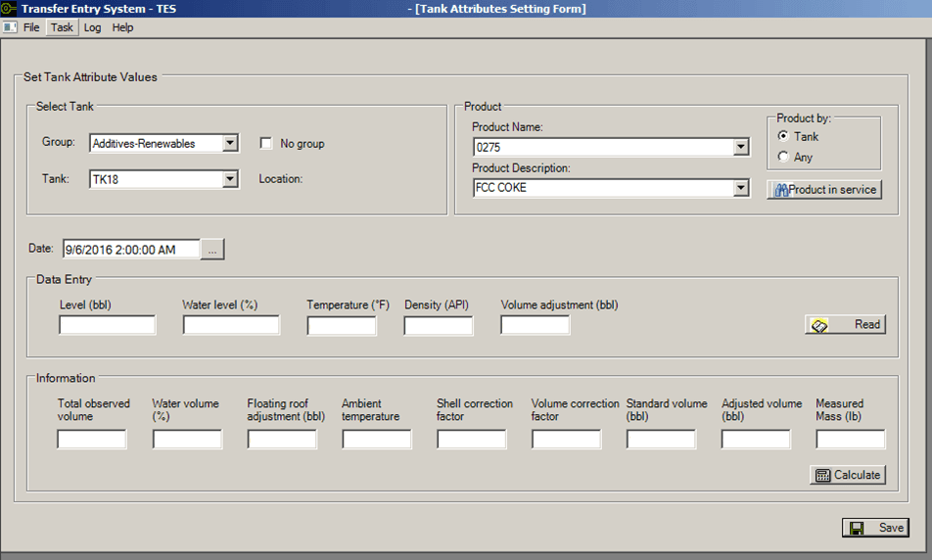Expand the Product Name dropdown
932x560 pixels.
tap(741, 148)
